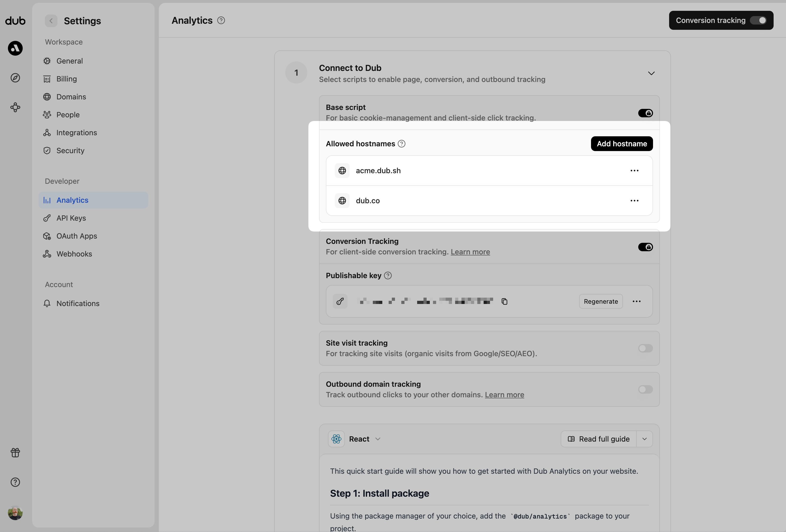786x532 pixels.
Task: Disable Conversion tracking in the header
Action: click(x=759, y=20)
